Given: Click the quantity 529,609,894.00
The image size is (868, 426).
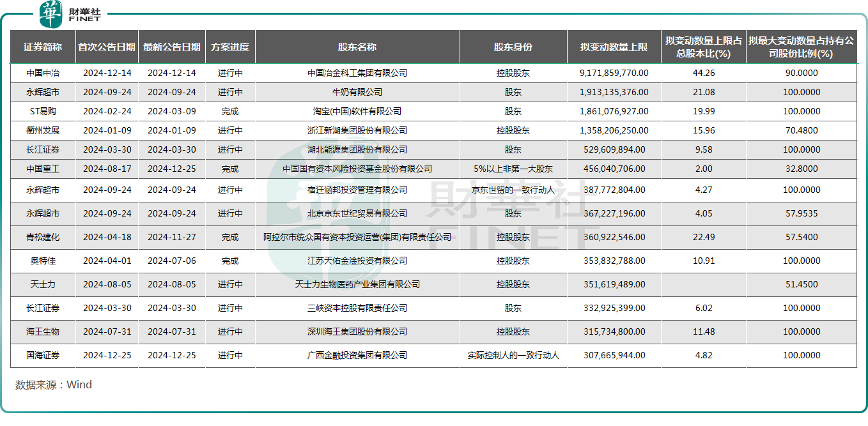Looking at the screenshot, I should (x=614, y=149).
